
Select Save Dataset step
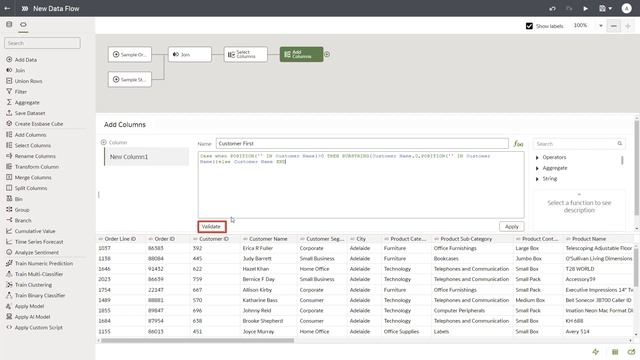coord(26,113)
